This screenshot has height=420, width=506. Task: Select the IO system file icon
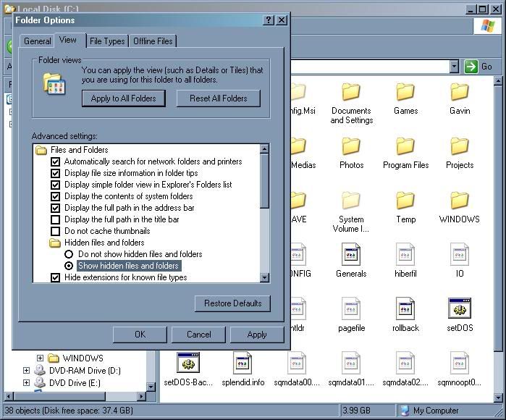(460, 254)
